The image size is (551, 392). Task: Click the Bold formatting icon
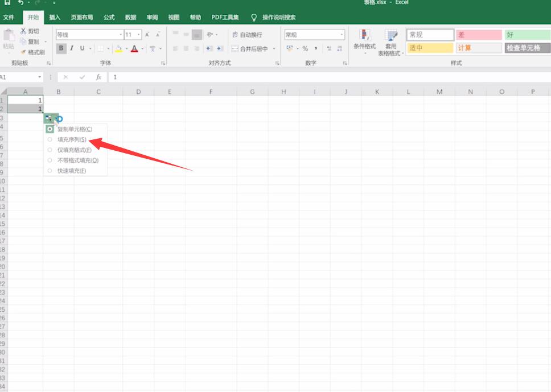point(61,48)
